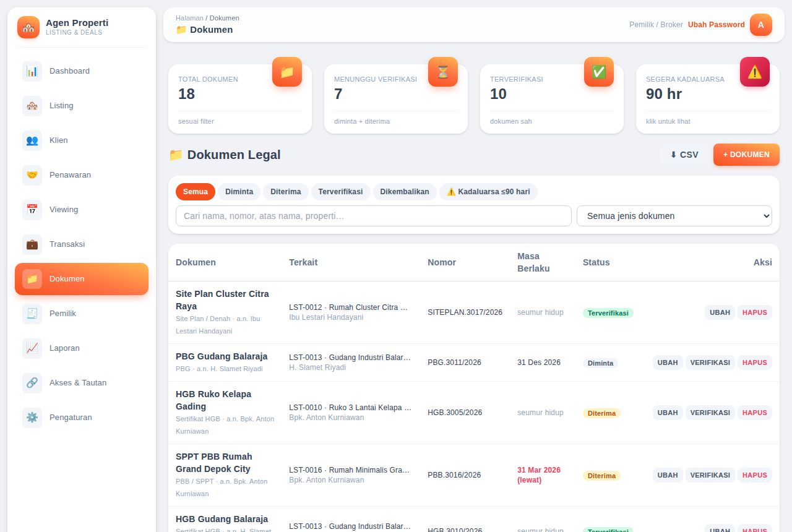Open Klien section people icon
Screen dimensions: 792x532
coord(32,140)
